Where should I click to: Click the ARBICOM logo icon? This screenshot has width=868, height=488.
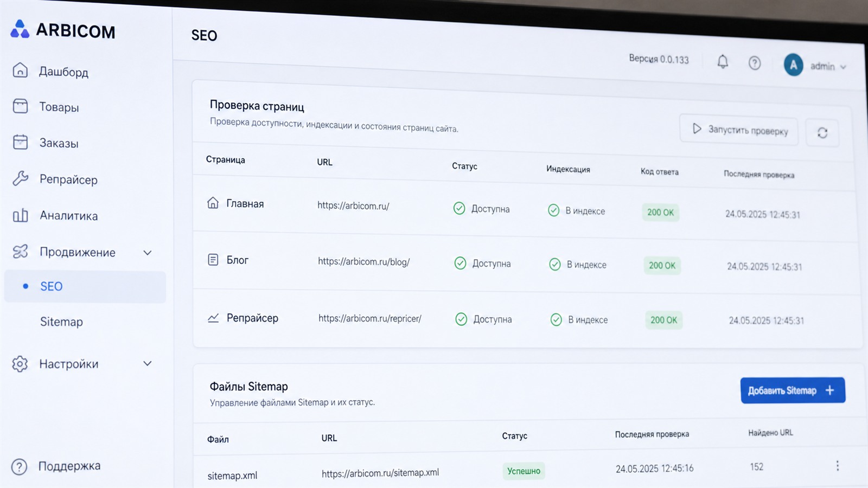tap(20, 29)
